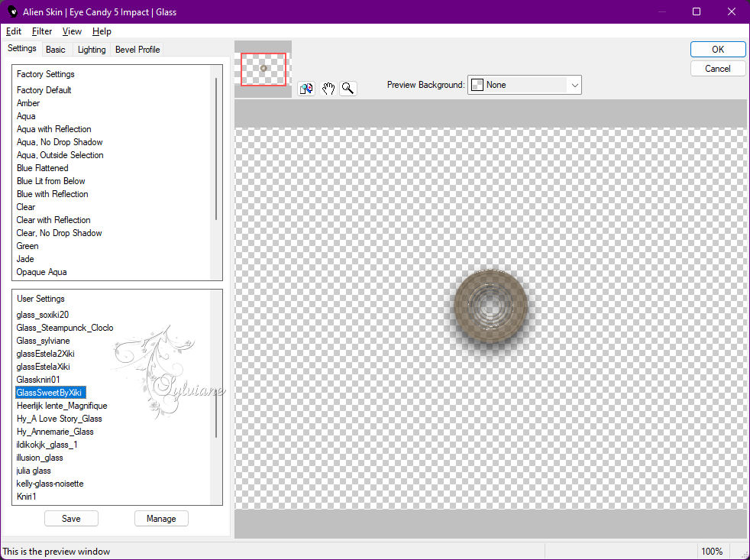Image resolution: width=750 pixels, height=560 pixels.
Task: Click the OK button
Action: click(717, 50)
